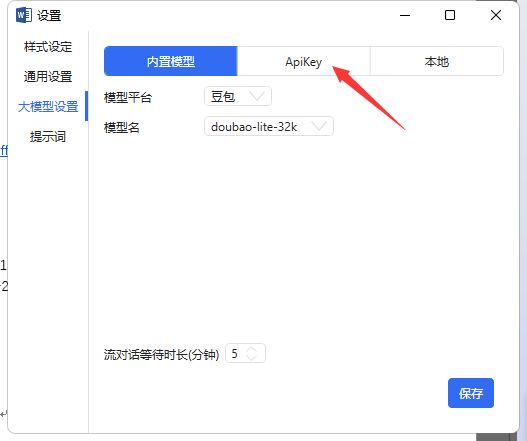Select 大模型设置 in the sidebar
This screenshot has width=527, height=441.
48,107
